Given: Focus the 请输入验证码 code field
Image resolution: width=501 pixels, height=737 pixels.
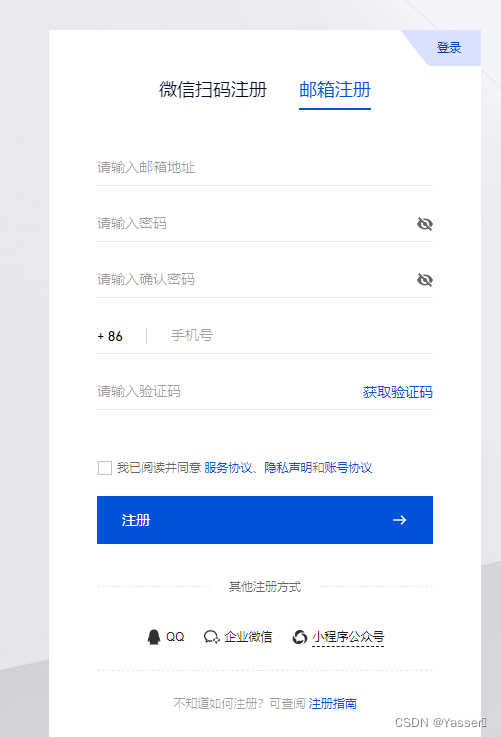Looking at the screenshot, I should [x=227, y=392].
